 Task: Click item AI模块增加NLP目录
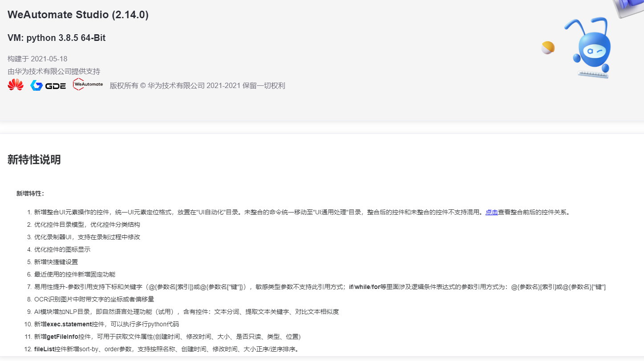tap(186, 312)
